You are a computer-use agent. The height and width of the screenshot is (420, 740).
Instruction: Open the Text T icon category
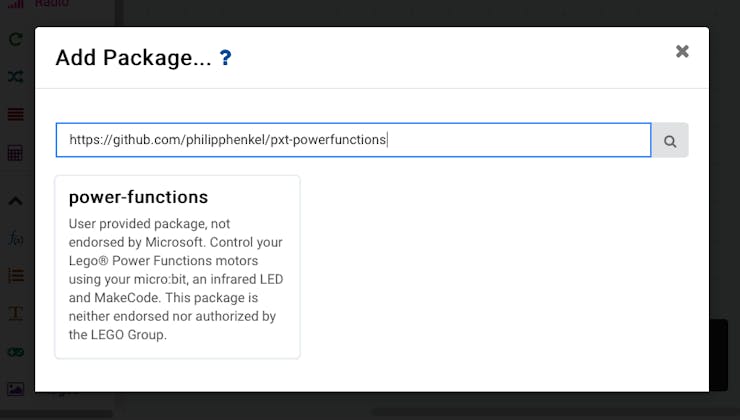click(16, 313)
